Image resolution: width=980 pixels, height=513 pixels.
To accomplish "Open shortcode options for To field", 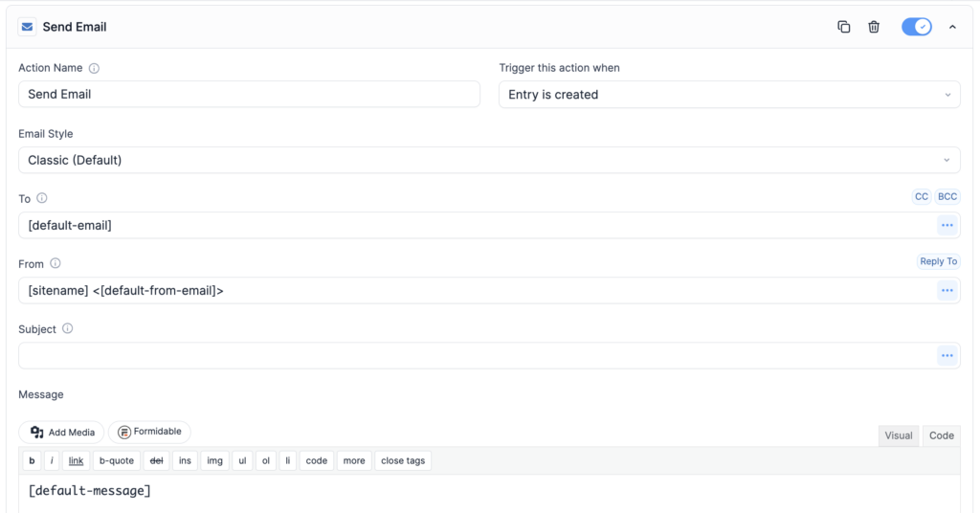I will [x=947, y=225].
